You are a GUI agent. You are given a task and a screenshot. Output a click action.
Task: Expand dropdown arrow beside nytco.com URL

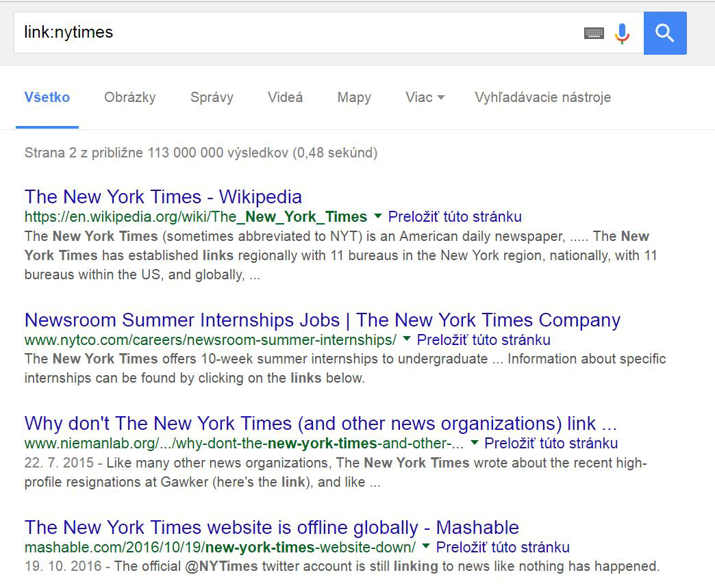click(407, 339)
